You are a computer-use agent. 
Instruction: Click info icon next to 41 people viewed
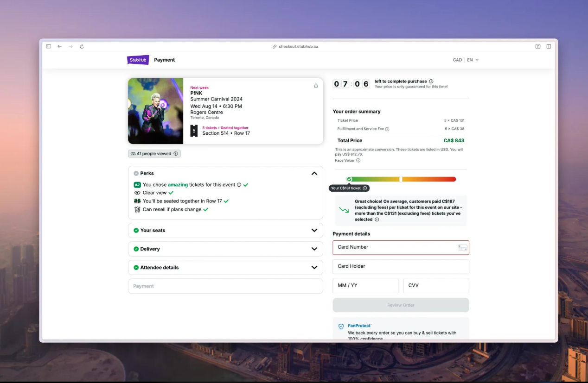pos(176,154)
